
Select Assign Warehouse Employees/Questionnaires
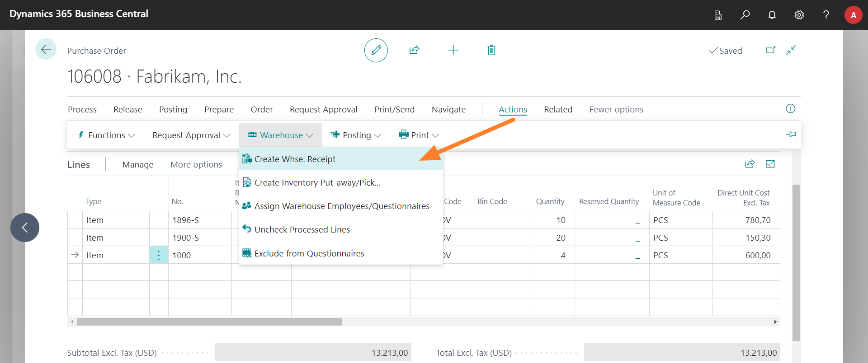pos(341,206)
